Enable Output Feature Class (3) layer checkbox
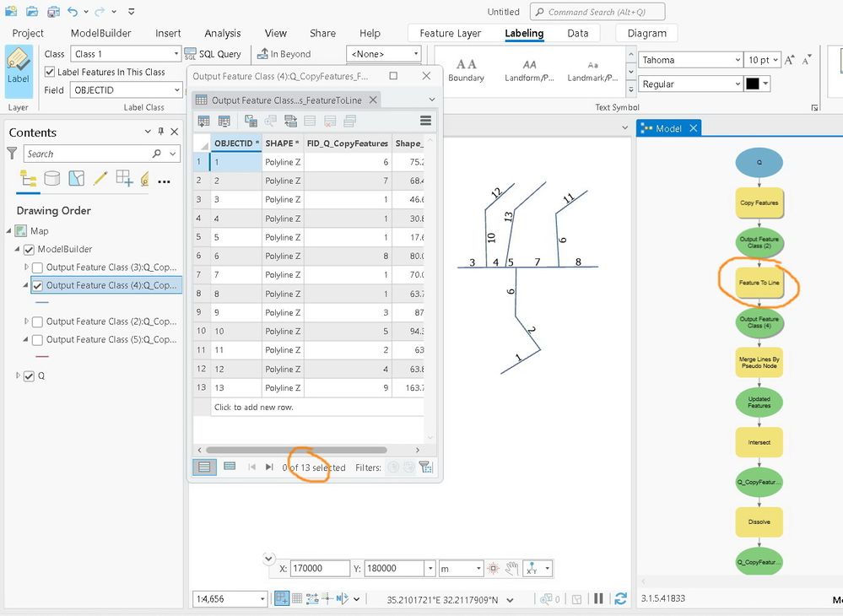Image resolution: width=843 pixels, height=616 pixels. (x=38, y=267)
